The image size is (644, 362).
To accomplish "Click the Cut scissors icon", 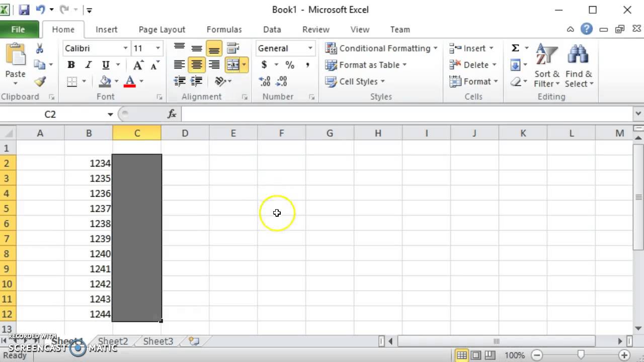I will click(x=40, y=48).
